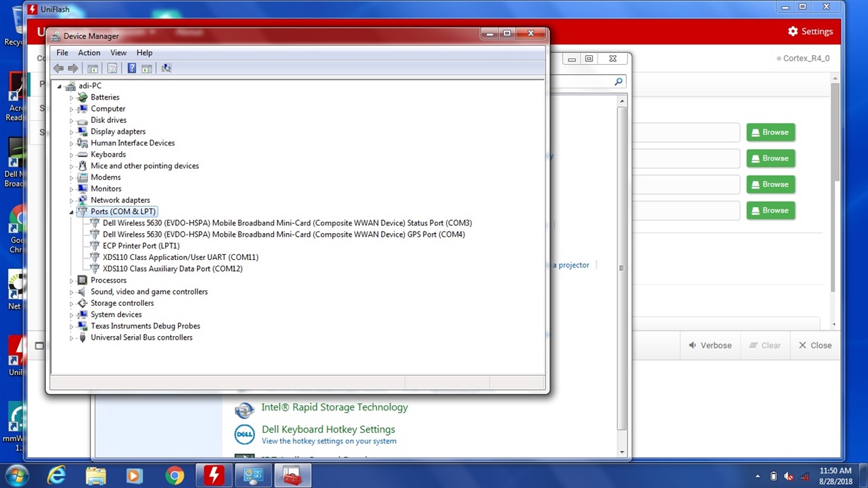Collapse the adi-PC root node
The width and height of the screenshot is (868, 488).
59,86
